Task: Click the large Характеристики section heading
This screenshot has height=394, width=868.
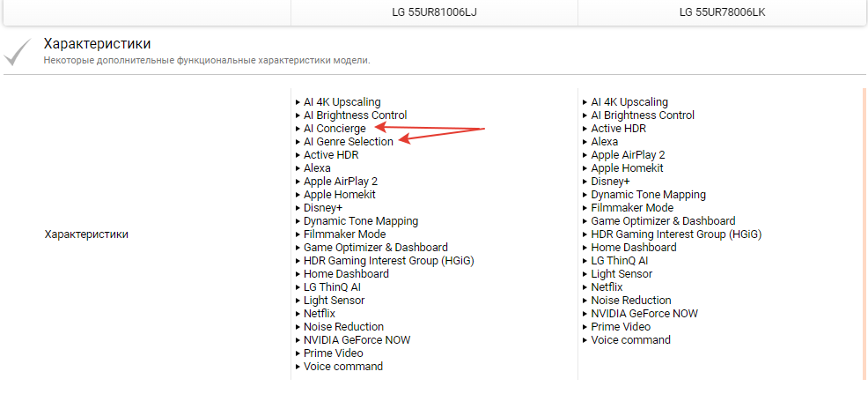Action: coord(97,43)
